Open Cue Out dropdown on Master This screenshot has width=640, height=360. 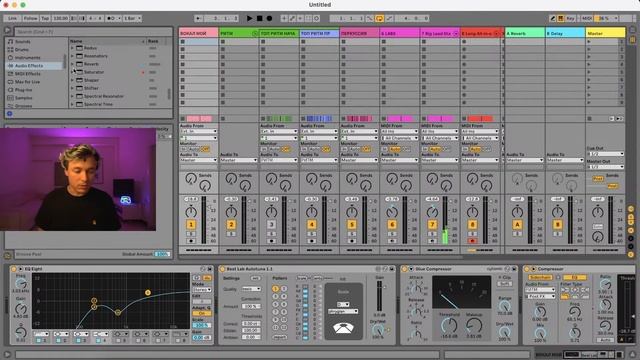pos(606,154)
